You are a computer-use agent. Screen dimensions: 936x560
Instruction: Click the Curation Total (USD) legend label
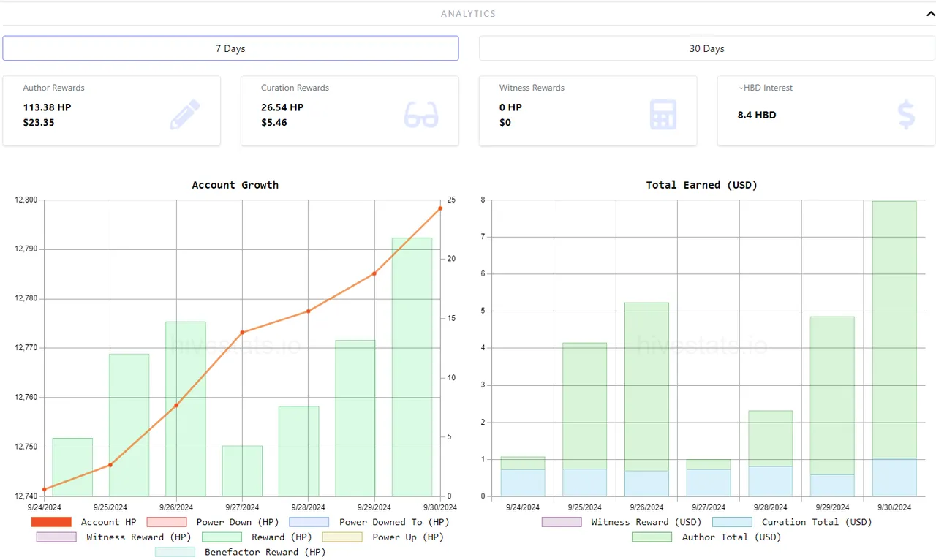(x=817, y=522)
